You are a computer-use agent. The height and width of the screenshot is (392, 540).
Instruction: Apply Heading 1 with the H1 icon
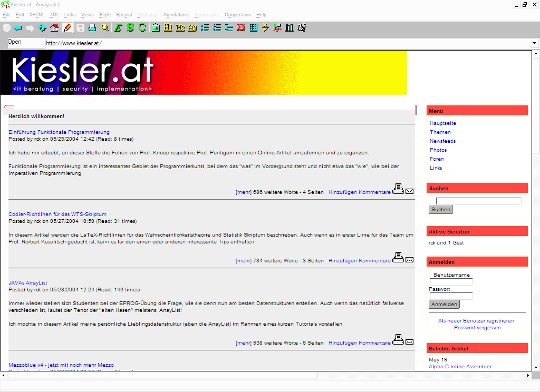click(x=168, y=28)
